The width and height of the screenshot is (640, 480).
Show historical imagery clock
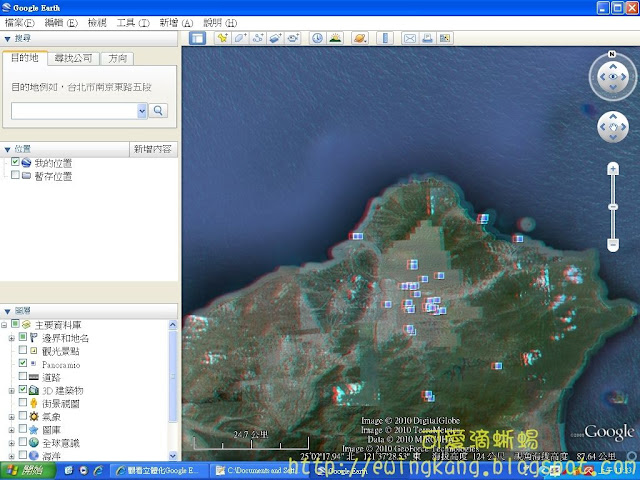317,38
